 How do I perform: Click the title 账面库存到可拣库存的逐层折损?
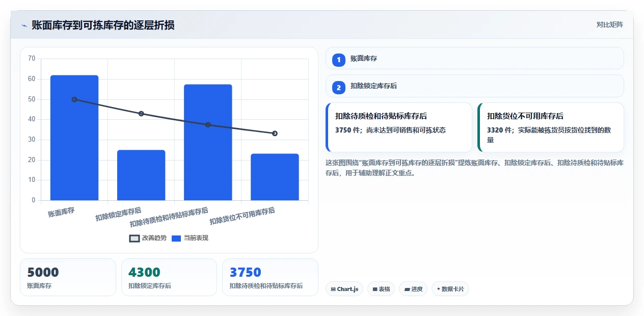click(103, 25)
